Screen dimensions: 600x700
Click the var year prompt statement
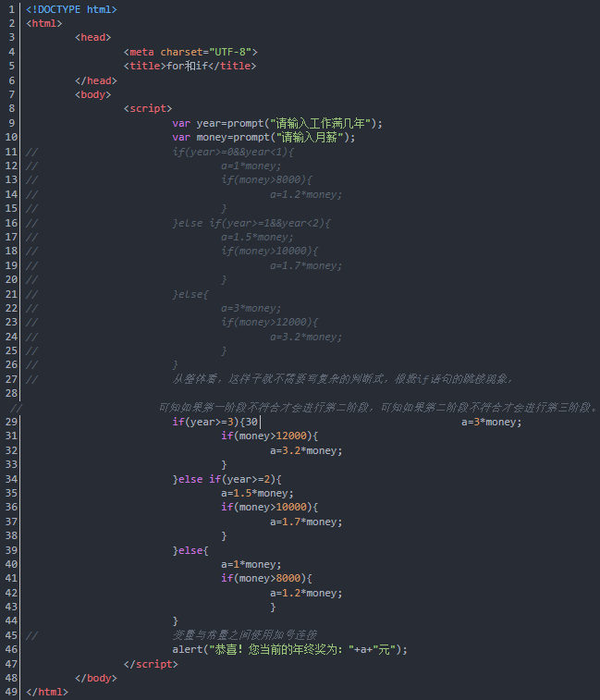coord(276,123)
